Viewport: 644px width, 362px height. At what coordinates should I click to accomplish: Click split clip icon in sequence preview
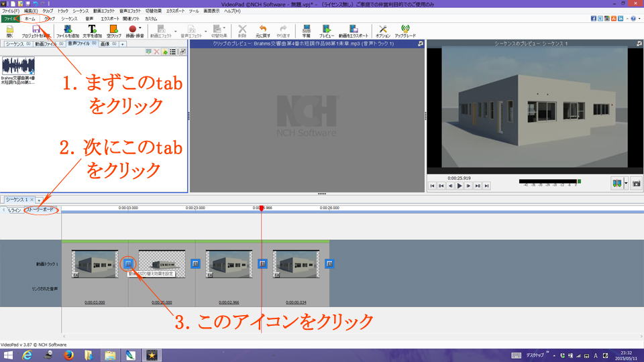[x=617, y=184]
